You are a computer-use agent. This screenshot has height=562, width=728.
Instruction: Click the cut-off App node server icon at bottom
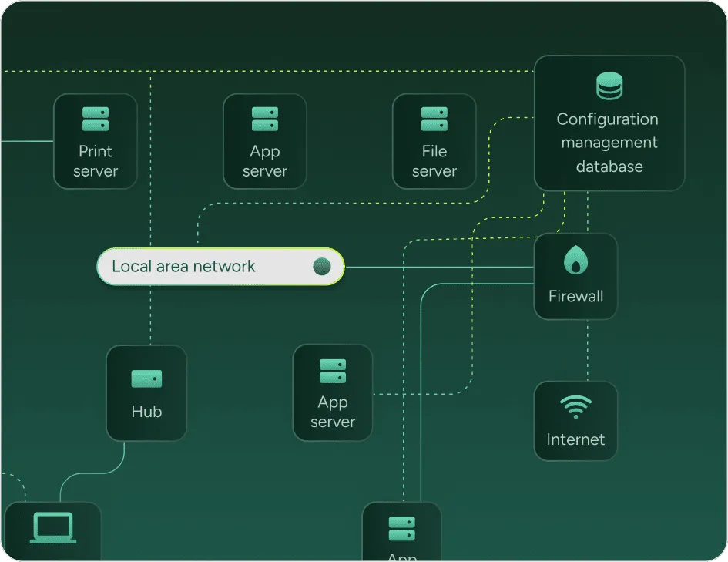(402, 529)
